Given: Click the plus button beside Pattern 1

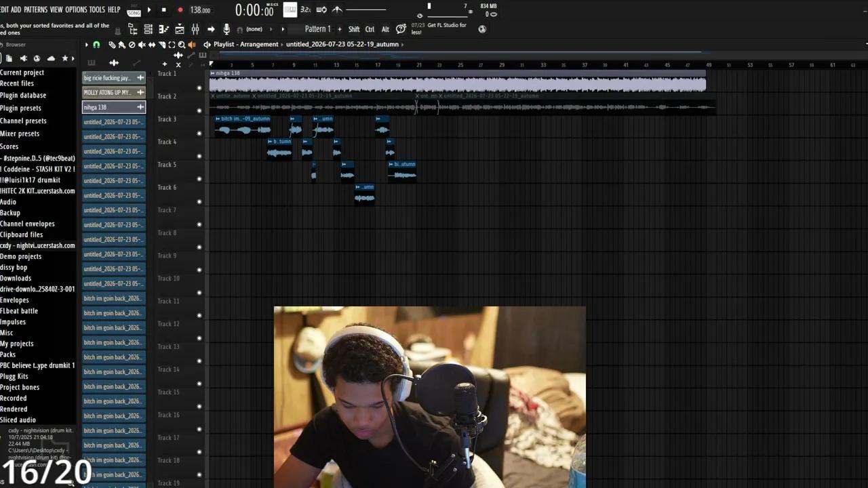Looking at the screenshot, I should (x=340, y=29).
